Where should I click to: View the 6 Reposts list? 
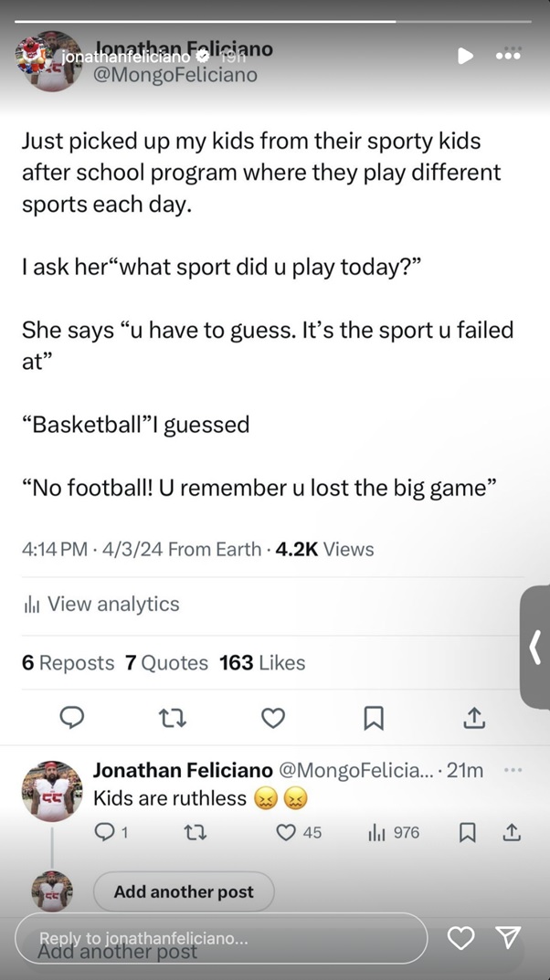[x=69, y=663]
